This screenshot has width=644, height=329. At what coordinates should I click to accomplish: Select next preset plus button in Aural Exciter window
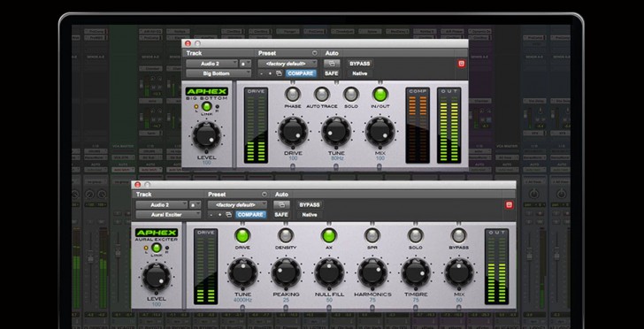[219, 214]
